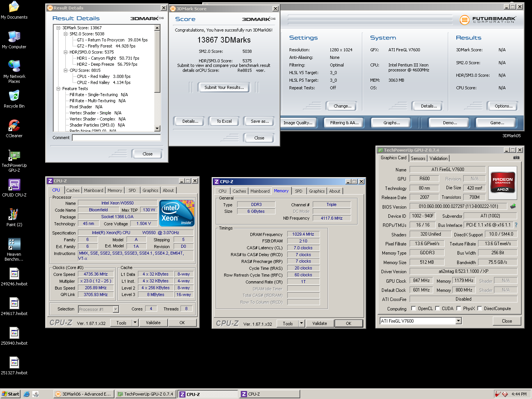Click Graphs... button in 3DMark06
This screenshot has height=399, width=532.
tap(391, 123)
